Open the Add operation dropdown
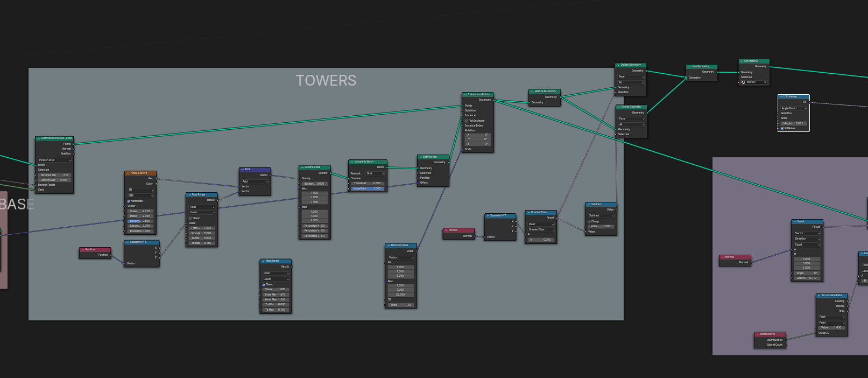This screenshot has width=868, height=378. [255, 181]
